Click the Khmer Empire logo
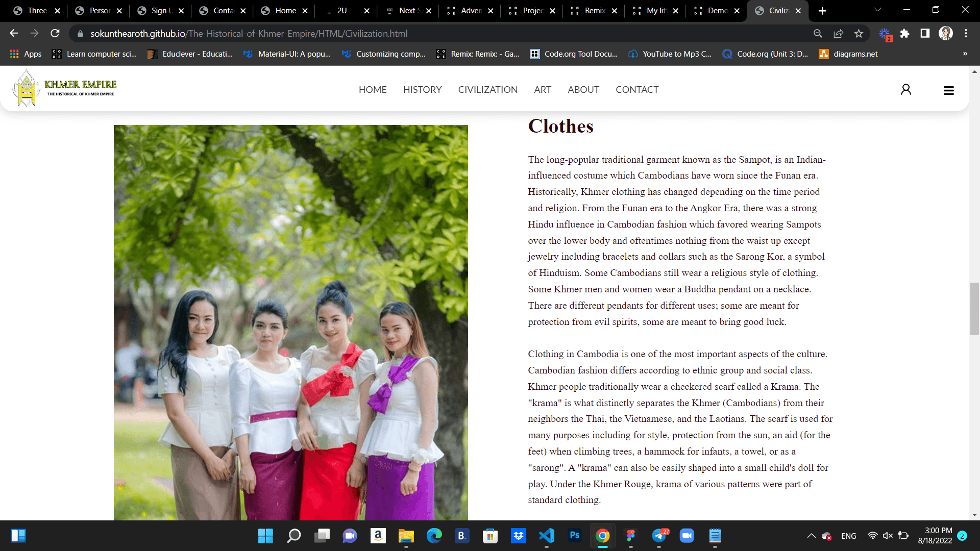Image resolution: width=980 pixels, height=551 pixels. click(64, 88)
